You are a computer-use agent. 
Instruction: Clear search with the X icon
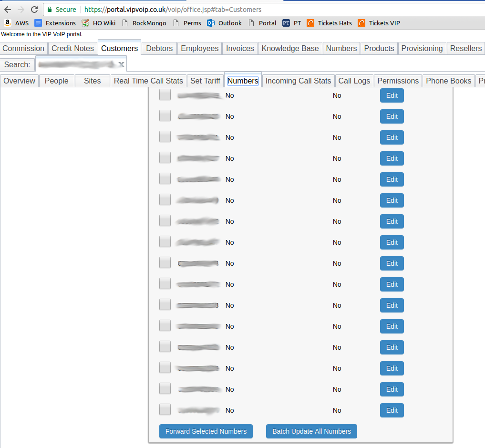(122, 64)
